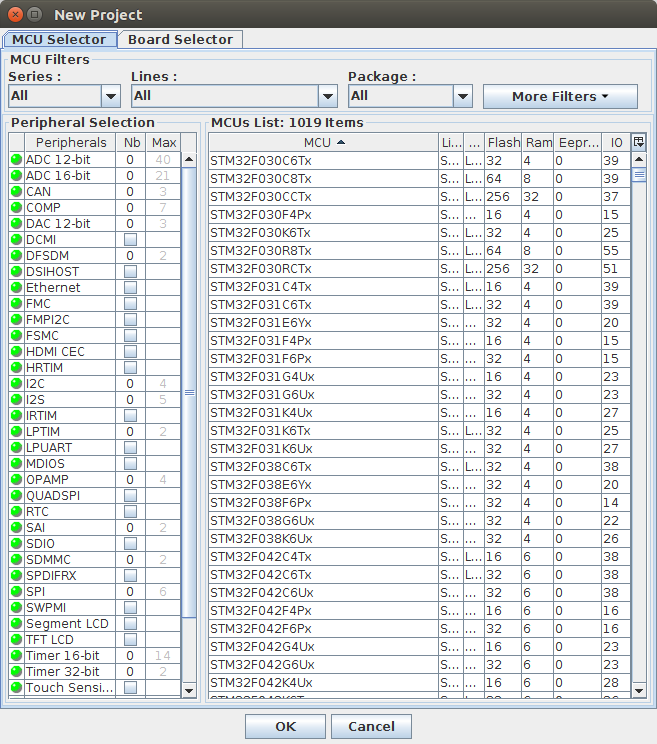
Task: Click the MCUs list vertical scrollbar thumb
Action: coord(639,174)
